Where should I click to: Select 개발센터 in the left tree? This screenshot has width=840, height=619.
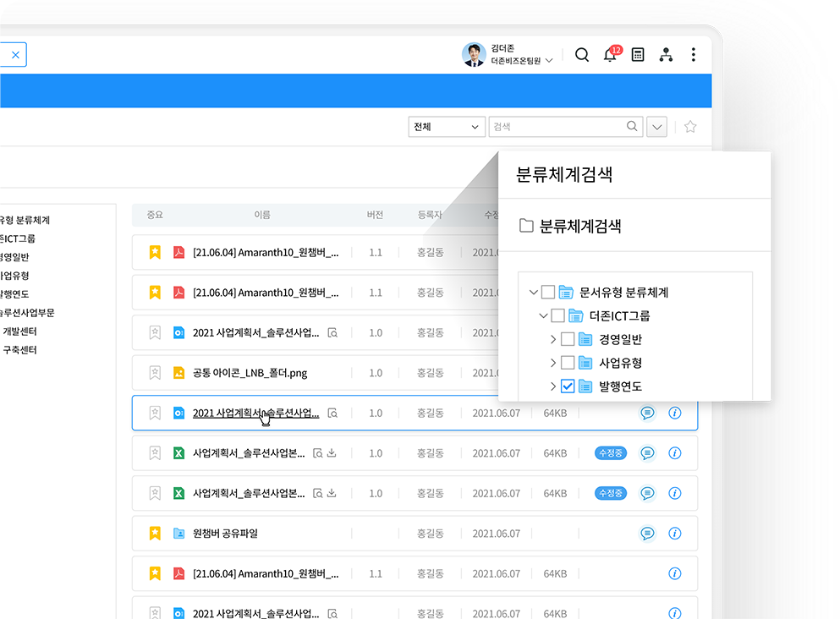tap(19, 331)
